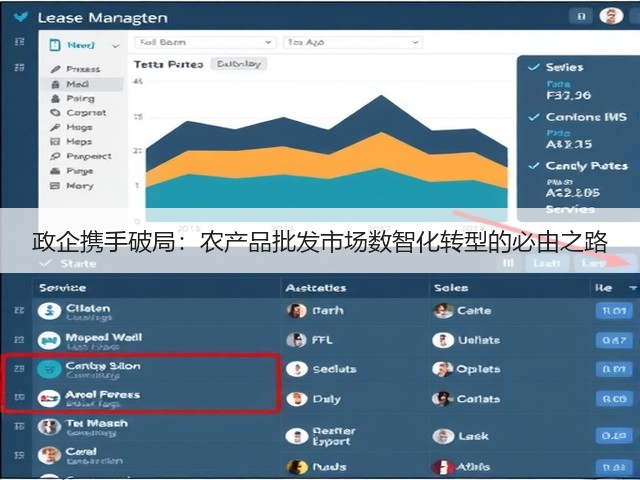Toggle the Cenaly Potes checkmark

point(534,166)
